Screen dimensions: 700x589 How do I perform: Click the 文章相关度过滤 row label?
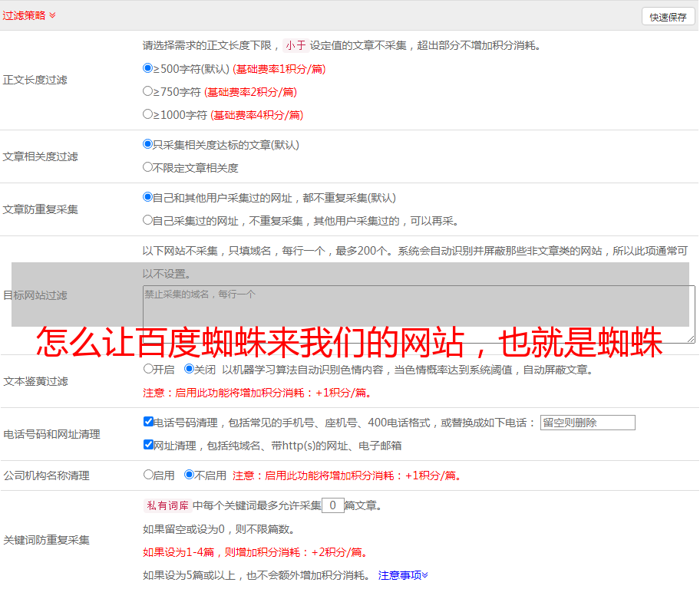pyautogui.click(x=40, y=156)
